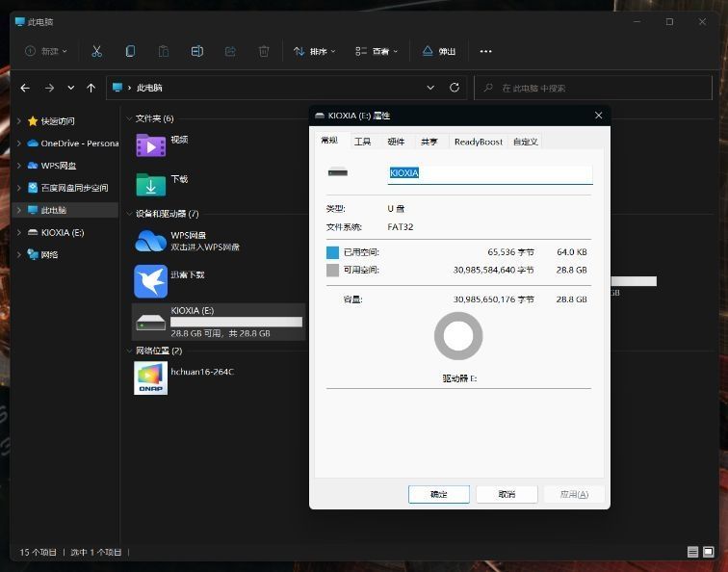
Task: Click the Copy icon in toolbar
Action: pyautogui.click(x=130, y=51)
